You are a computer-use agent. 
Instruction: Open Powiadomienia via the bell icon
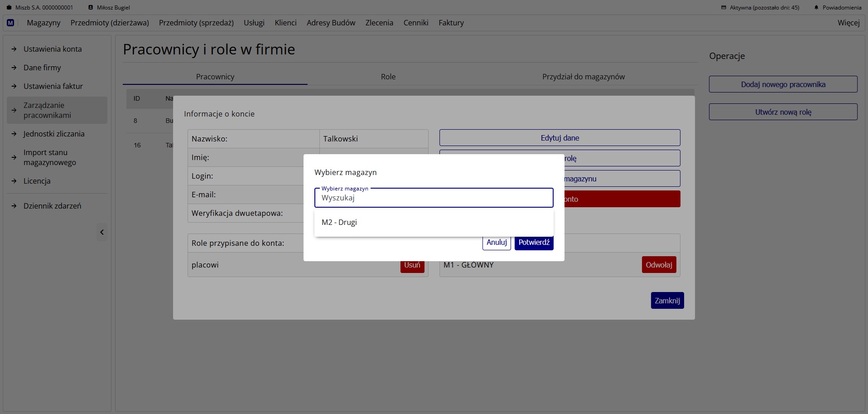816,8
